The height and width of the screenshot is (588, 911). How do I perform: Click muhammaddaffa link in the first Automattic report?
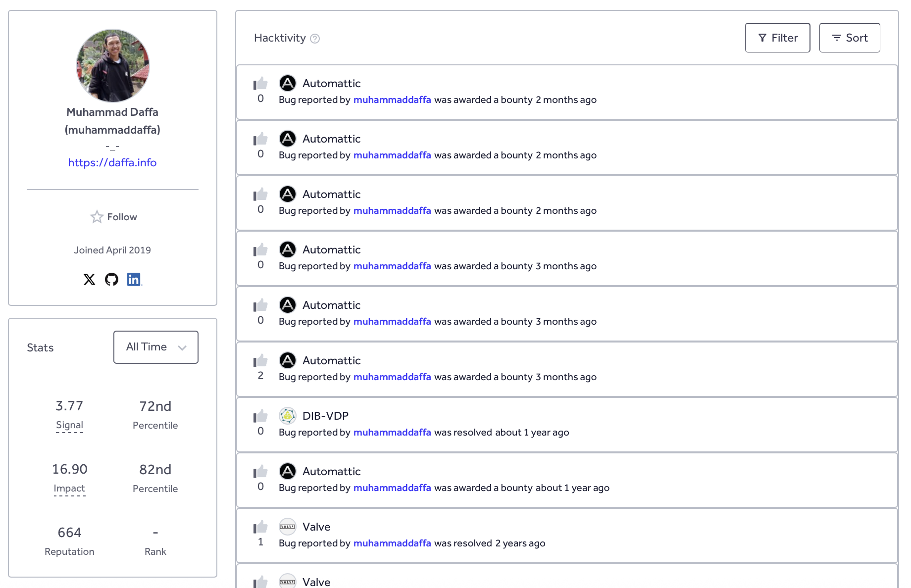pos(392,99)
